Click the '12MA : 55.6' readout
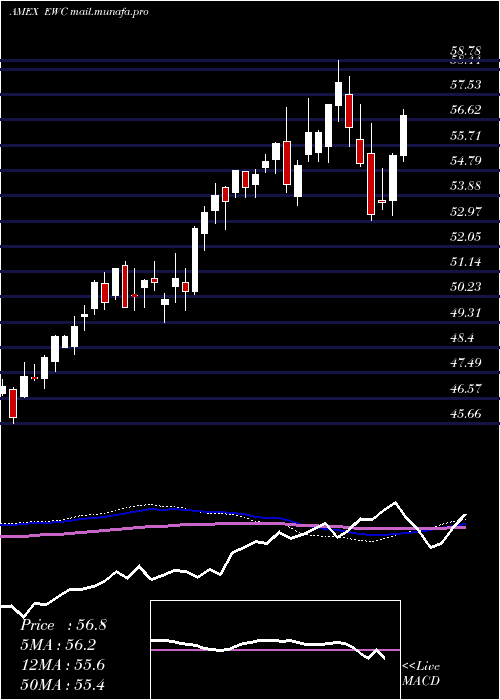Viewport: 500px width, 700px height. coord(63,665)
